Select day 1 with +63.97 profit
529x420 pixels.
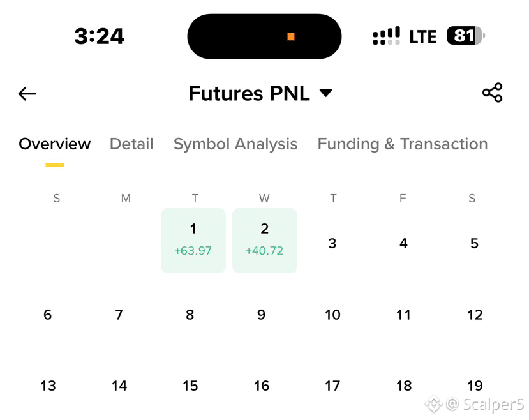pyautogui.click(x=193, y=241)
